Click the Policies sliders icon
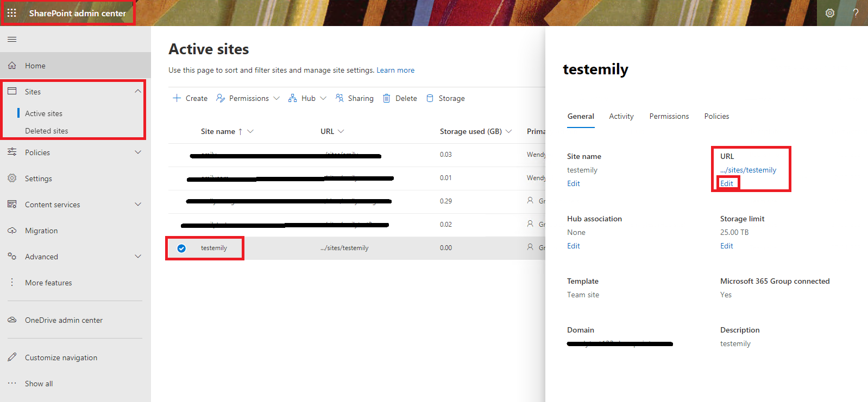Screen dimensions: 868x402 [x=12, y=152]
